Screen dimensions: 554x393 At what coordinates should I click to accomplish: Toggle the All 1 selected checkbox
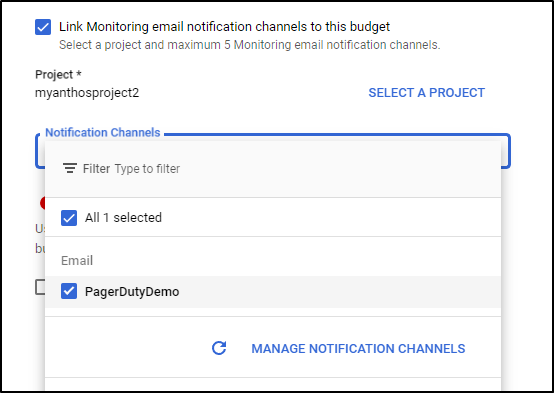coord(69,218)
